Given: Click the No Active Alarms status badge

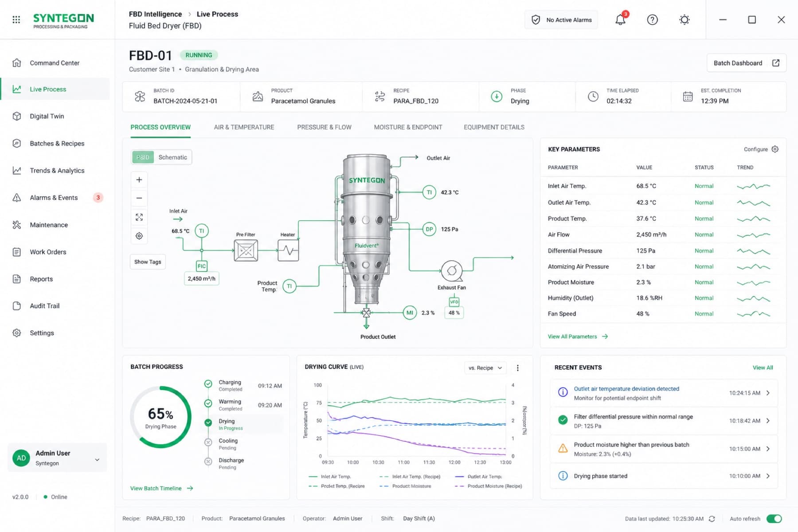Looking at the screenshot, I should [561, 20].
